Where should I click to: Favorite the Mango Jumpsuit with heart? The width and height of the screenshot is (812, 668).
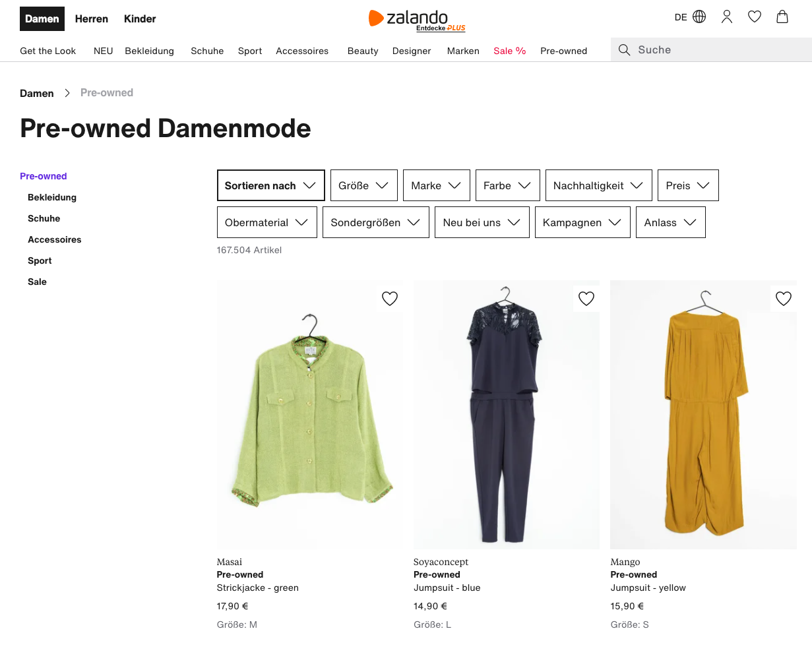pyautogui.click(x=784, y=298)
